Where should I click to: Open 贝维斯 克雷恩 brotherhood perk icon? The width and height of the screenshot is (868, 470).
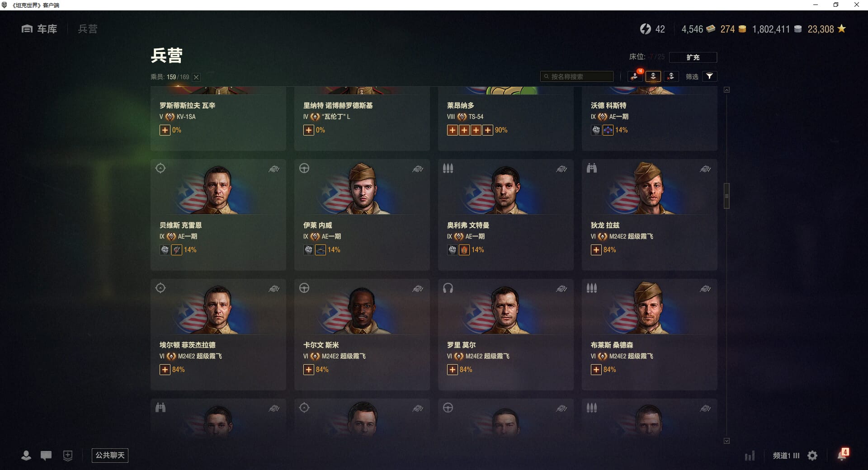165,249
